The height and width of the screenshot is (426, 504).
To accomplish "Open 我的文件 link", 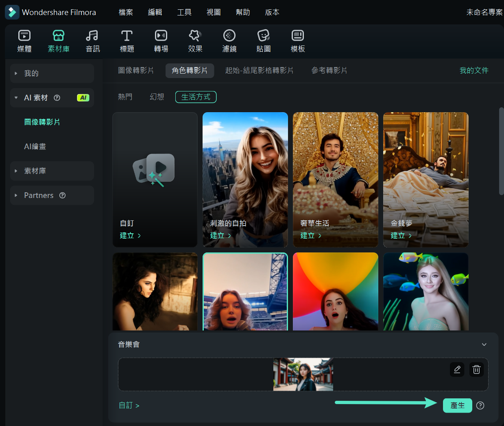I will pyautogui.click(x=474, y=70).
